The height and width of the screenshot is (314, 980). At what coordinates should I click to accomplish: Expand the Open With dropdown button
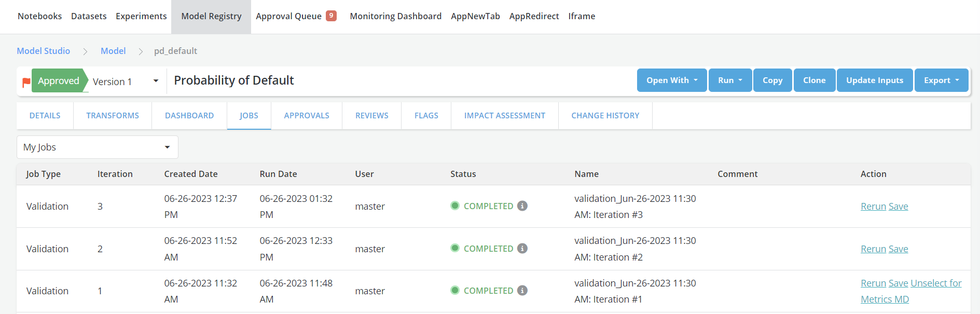pyautogui.click(x=671, y=80)
